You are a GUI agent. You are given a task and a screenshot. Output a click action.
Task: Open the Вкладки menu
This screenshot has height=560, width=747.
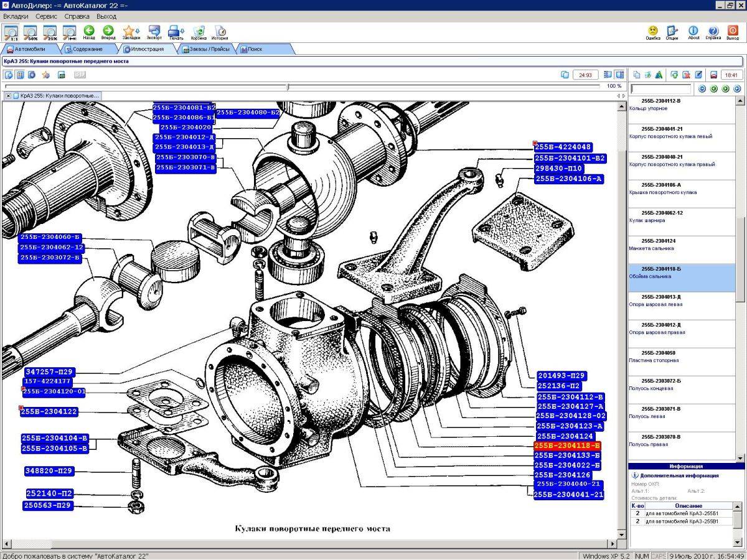point(16,16)
